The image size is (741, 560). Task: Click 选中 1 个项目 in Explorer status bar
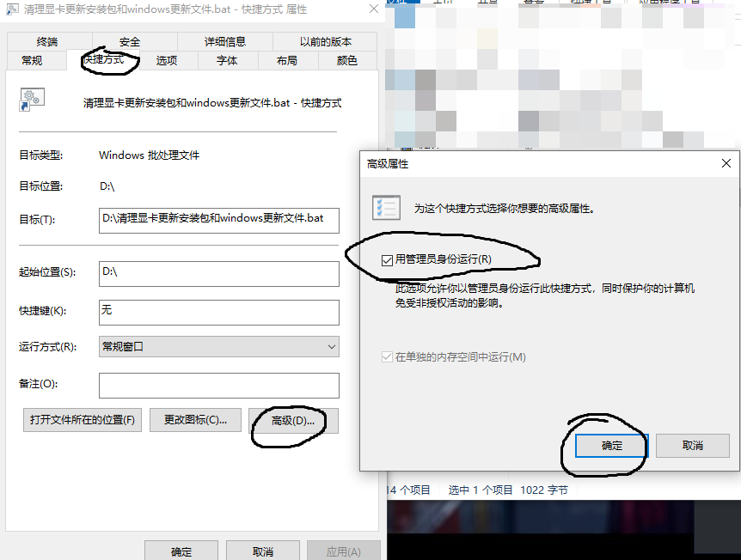pos(481,490)
